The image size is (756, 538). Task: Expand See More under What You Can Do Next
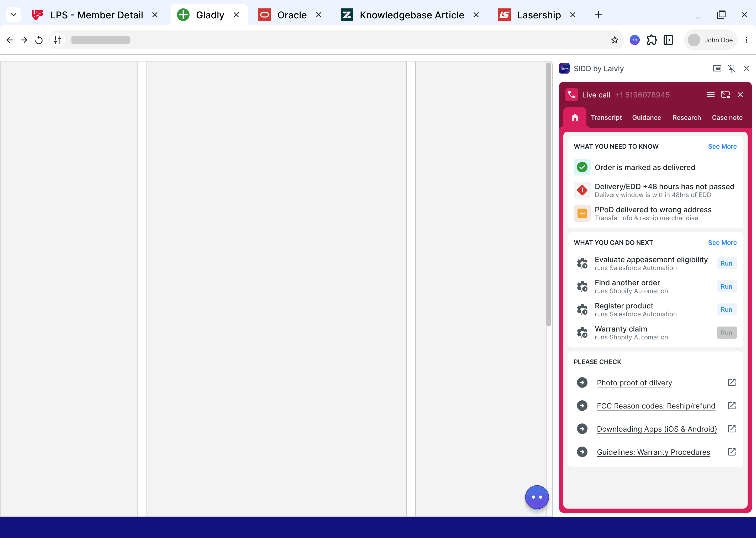point(722,242)
